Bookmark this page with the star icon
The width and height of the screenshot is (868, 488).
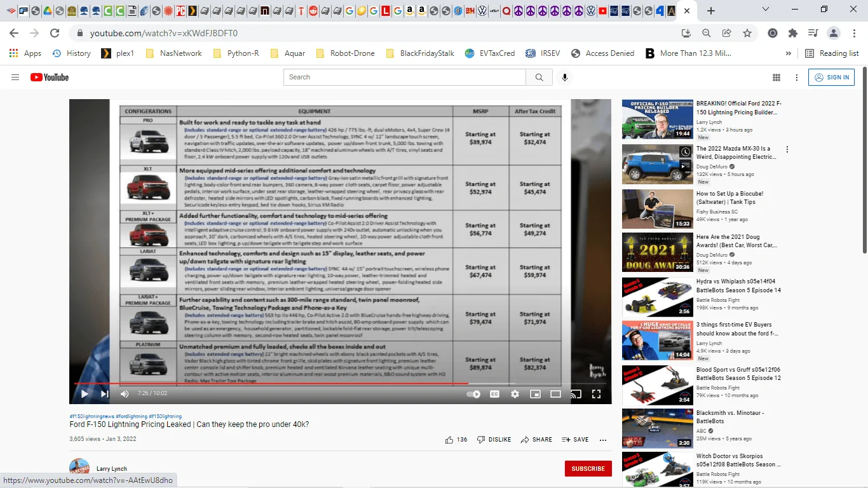click(747, 33)
